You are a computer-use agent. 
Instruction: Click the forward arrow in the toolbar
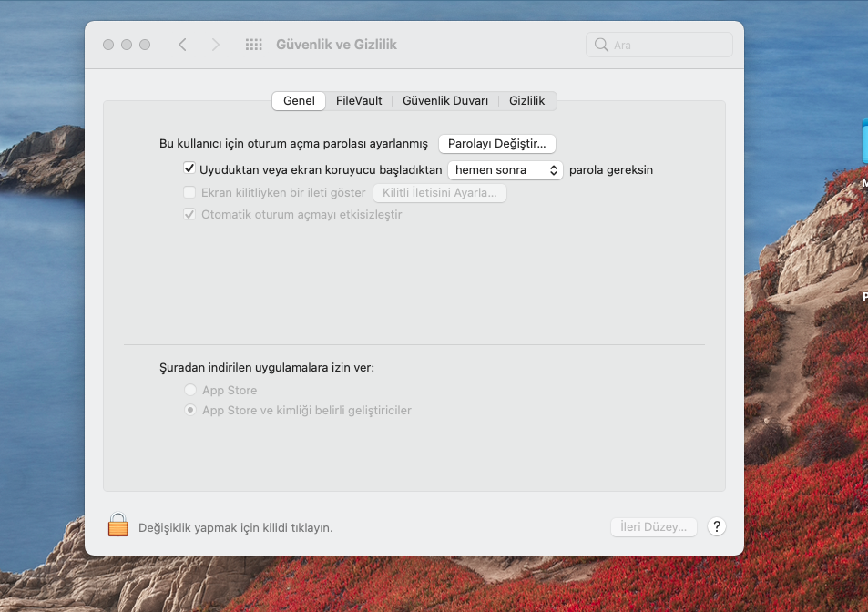click(x=215, y=45)
